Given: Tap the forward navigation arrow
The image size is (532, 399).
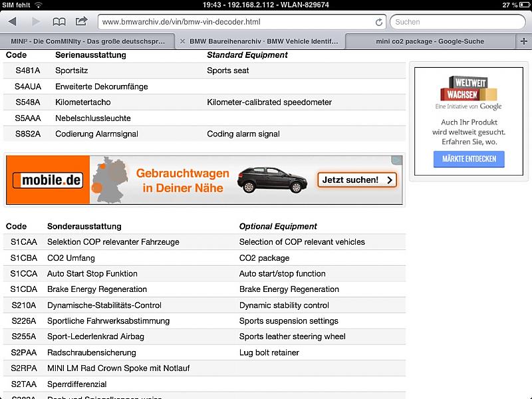Looking at the screenshot, I should (36, 22).
